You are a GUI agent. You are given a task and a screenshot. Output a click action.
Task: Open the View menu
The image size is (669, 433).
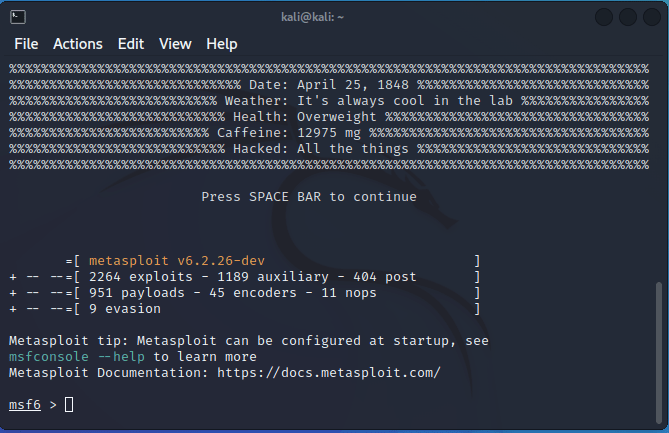pos(175,44)
